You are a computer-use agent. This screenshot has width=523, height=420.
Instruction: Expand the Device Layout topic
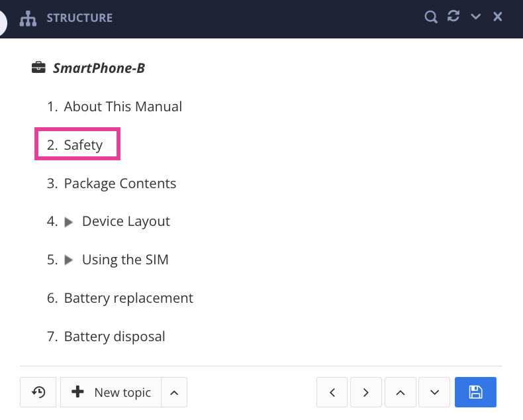click(69, 222)
